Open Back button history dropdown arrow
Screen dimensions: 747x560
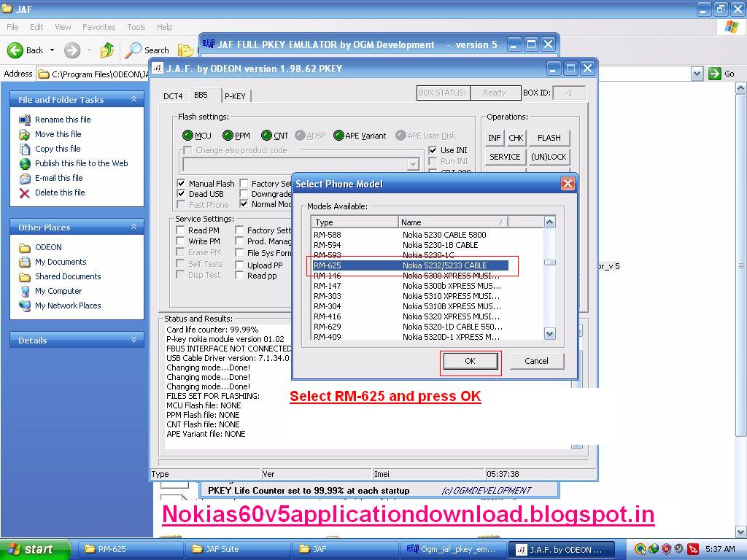[x=52, y=50]
